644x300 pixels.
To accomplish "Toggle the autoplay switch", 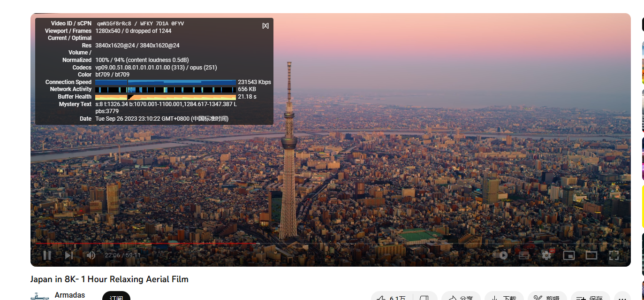I will pos(500,255).
